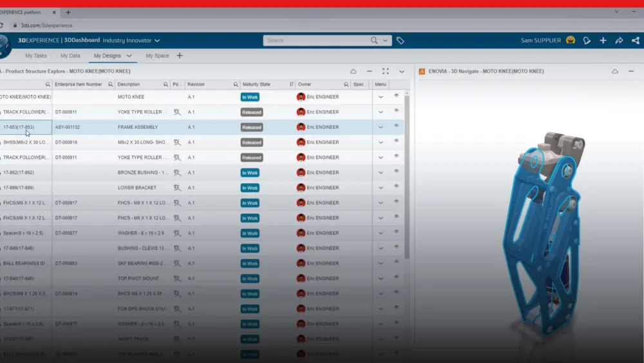The width and height of the screenshot is (644, 363).
Task: Maximize the Product Structure Explore widget
Action: click(x=385, y=71)
